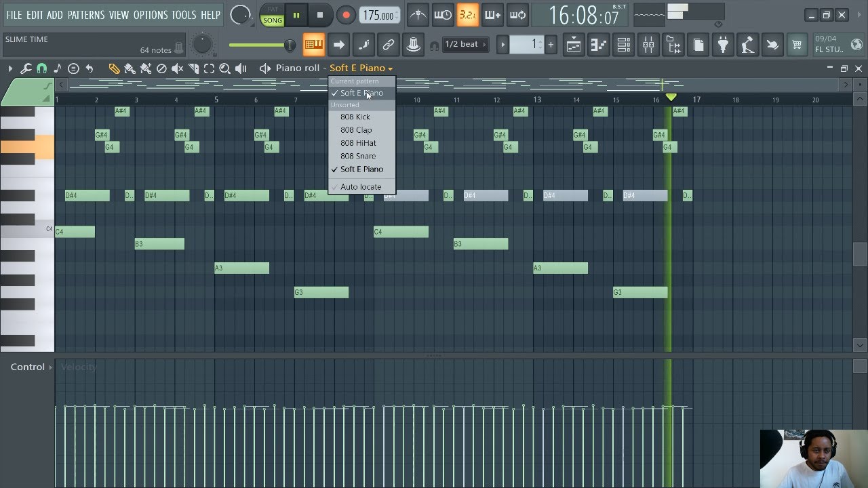Stop playback with the stop button
The width and height of the screenshot is (868, 488).
pyautogui.click(x=320, y=15)
